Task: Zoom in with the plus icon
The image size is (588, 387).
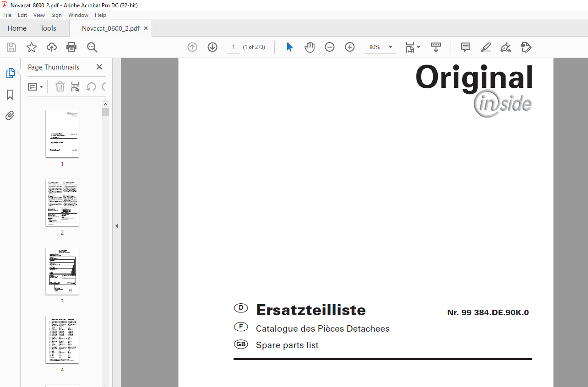Action: (350, 47)
